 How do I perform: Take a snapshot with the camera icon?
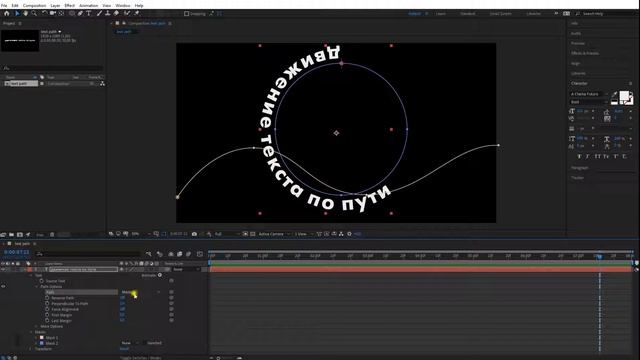point(194,234)
